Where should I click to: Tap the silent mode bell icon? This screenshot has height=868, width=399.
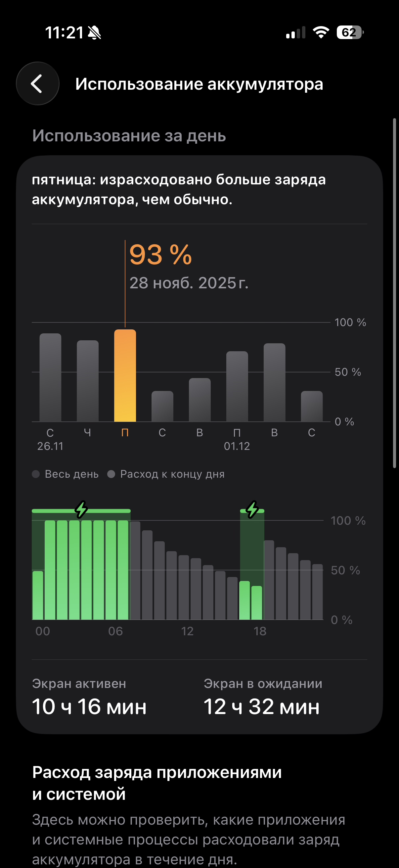[94, 33]
